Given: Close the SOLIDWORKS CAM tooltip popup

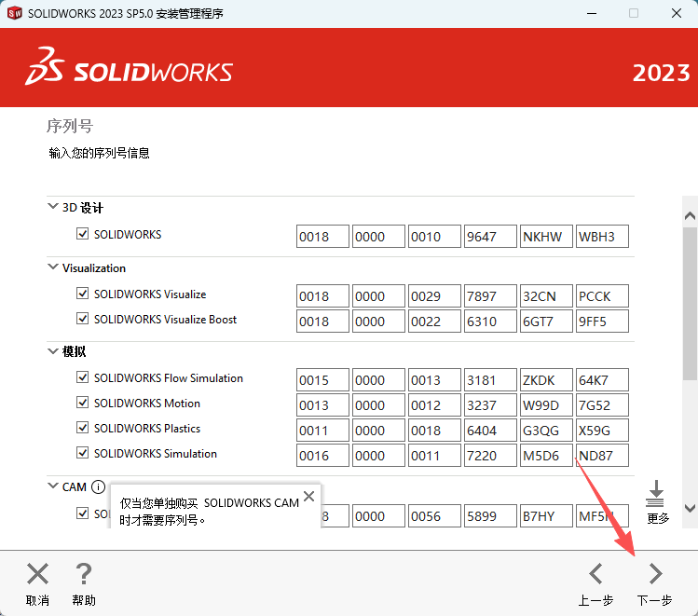Looking at the screenshot, I should (x=309, y=496).
